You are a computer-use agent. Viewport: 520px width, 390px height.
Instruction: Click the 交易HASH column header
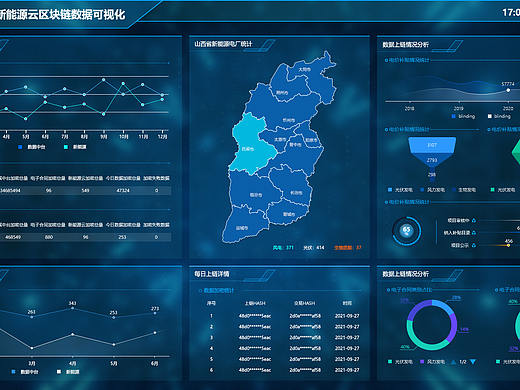pos(305,303)
